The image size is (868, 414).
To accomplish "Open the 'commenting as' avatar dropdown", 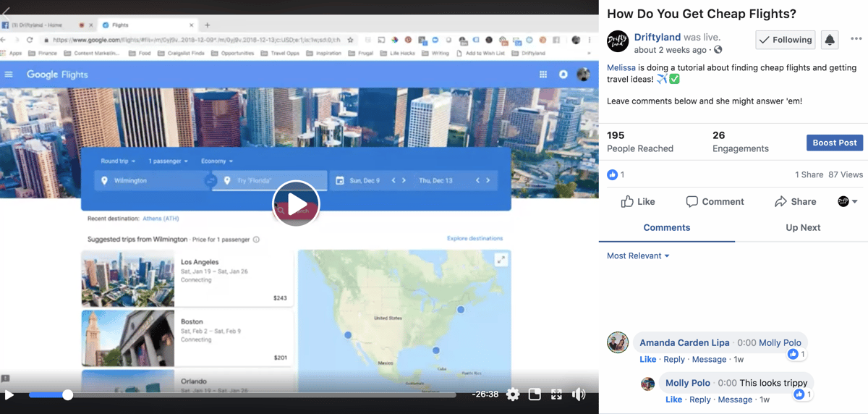I will 848,202.
